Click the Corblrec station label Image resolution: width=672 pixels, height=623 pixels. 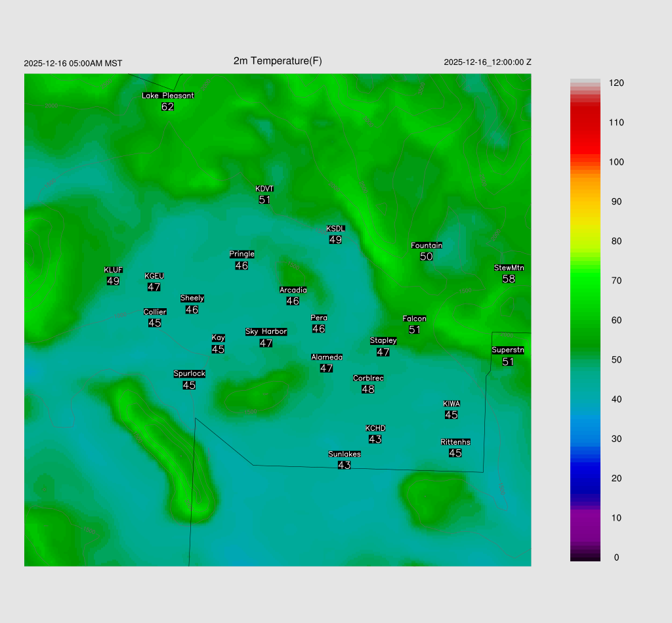tap(368, 378)
